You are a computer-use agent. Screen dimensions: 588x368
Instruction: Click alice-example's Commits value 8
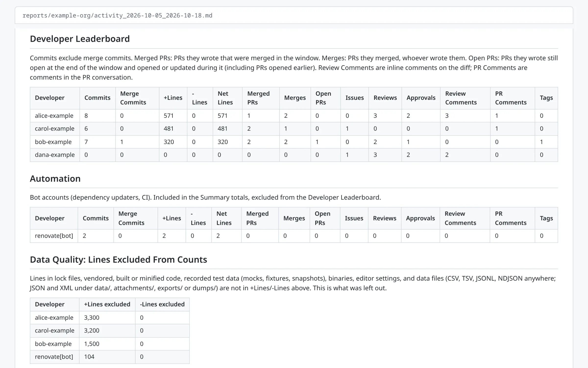(x=86, y=116)
